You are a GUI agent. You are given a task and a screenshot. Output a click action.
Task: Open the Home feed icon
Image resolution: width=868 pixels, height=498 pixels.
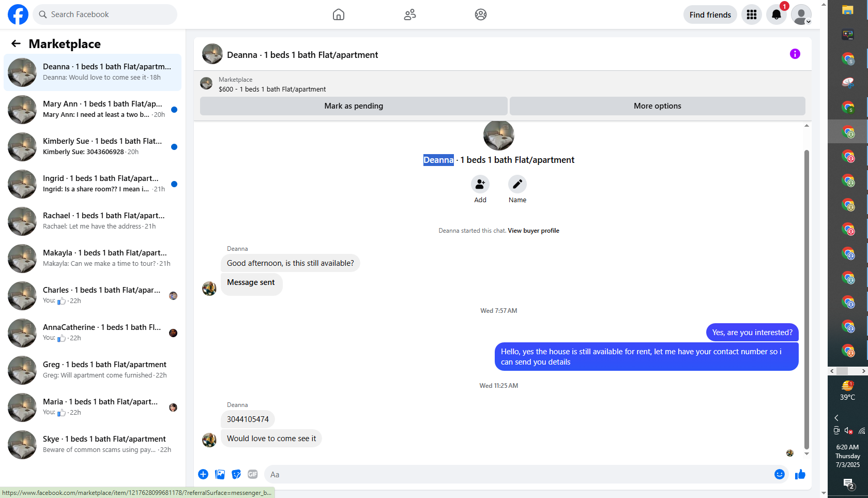click(339, 14)
